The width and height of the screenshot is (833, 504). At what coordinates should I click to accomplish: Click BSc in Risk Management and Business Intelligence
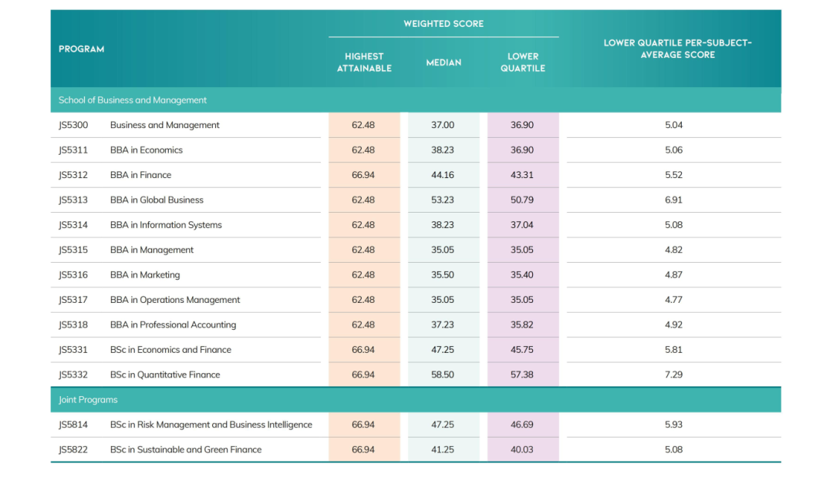[211, 425]
